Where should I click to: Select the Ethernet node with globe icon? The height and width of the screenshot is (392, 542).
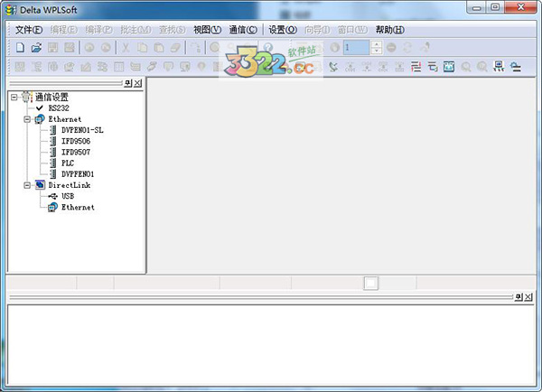[x=65, y=119]
